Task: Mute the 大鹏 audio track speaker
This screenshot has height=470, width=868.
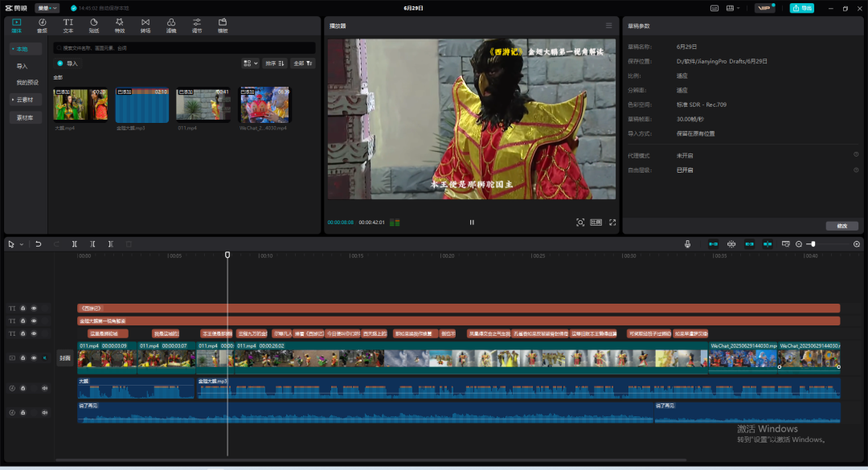Action: click(x=45, y=388)
